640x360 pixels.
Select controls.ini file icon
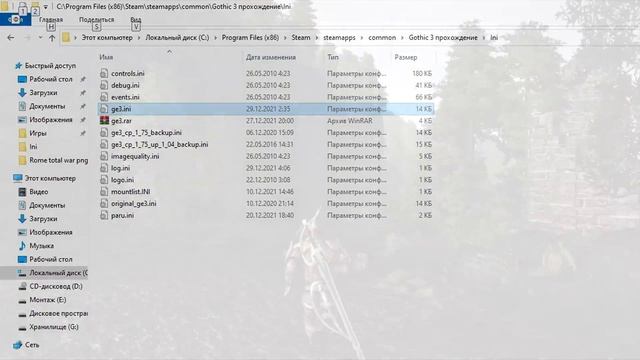104,73
